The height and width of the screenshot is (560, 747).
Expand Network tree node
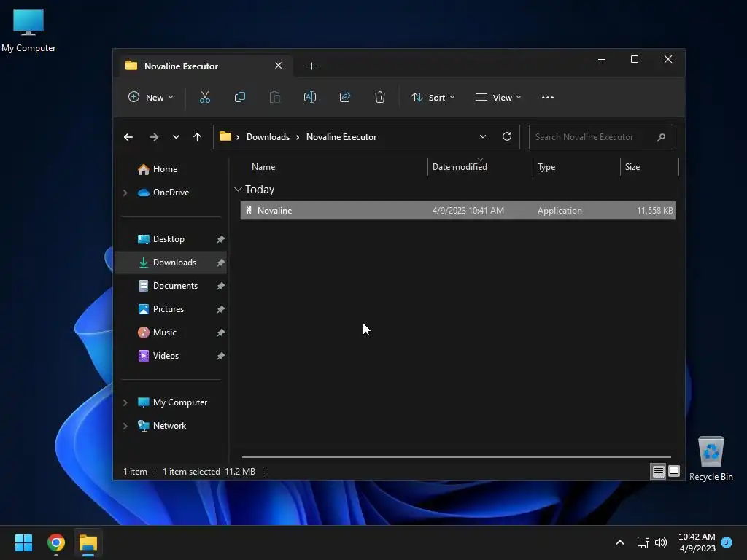[125, 426]
